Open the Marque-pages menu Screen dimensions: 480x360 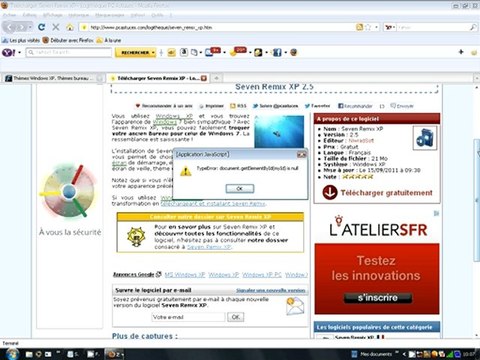[109, 15]
